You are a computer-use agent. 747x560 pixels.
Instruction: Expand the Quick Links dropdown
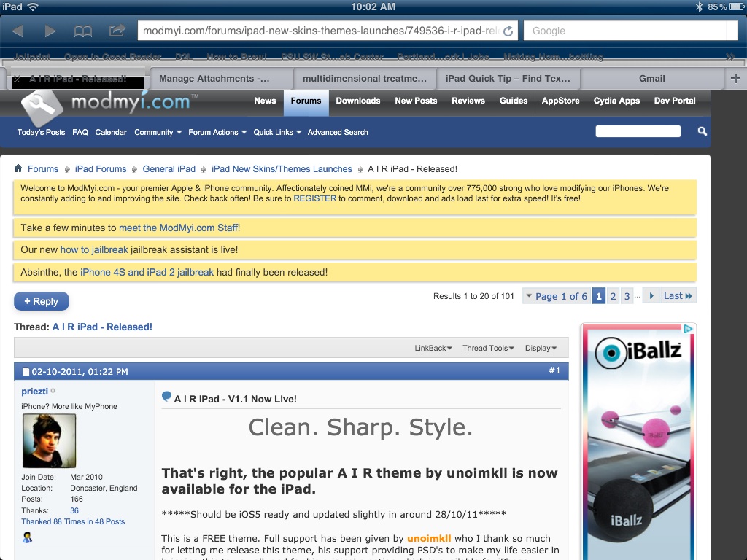277,133
